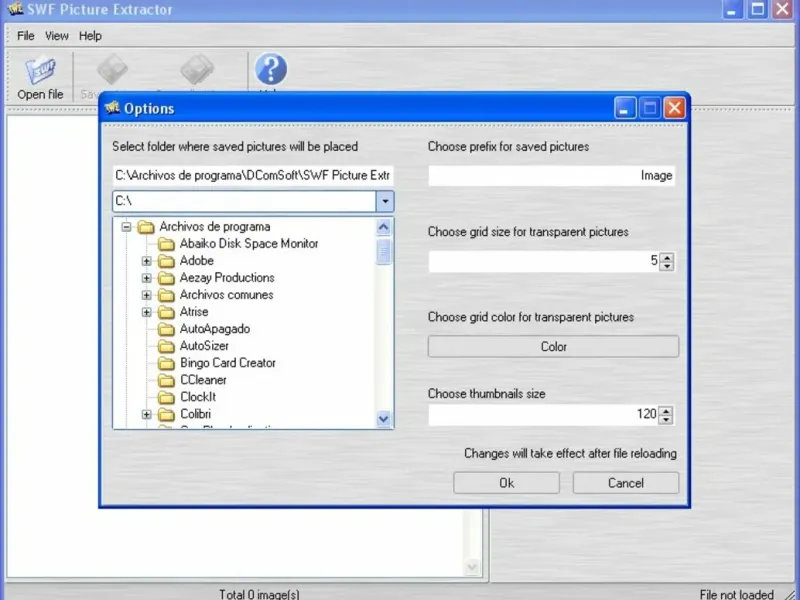Screen dimensions: 800x600
Task: Select the Colibri folder
Action: point(195,414)
